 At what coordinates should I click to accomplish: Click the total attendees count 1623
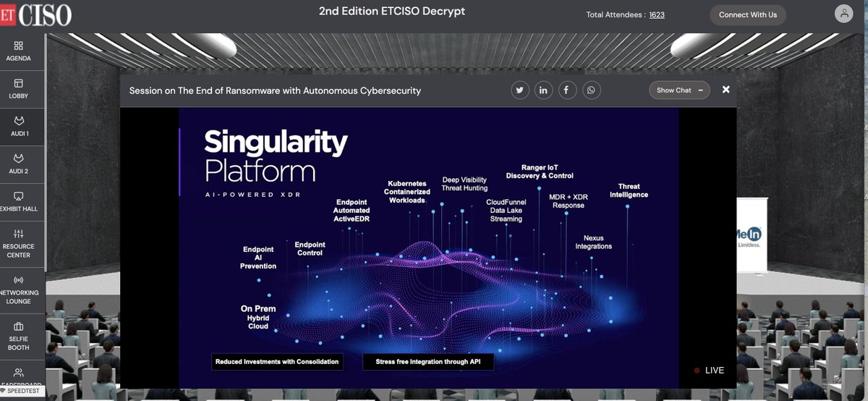coord(657,14)
